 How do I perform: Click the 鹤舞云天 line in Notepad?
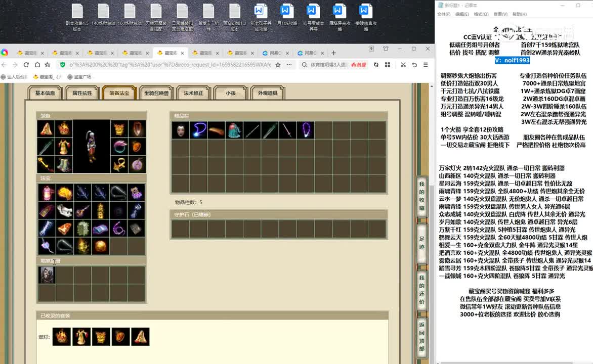coord(513,238)
